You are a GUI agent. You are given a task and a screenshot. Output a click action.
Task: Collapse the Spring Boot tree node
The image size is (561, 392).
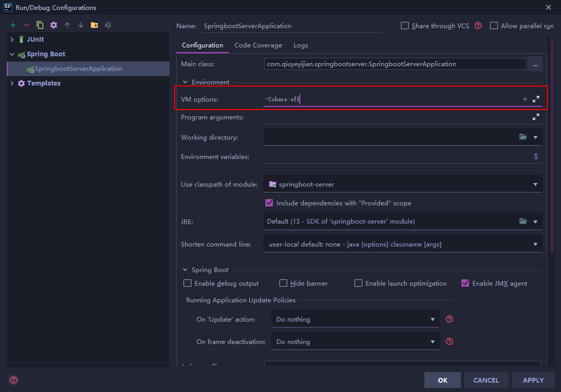tap(12, 54)
